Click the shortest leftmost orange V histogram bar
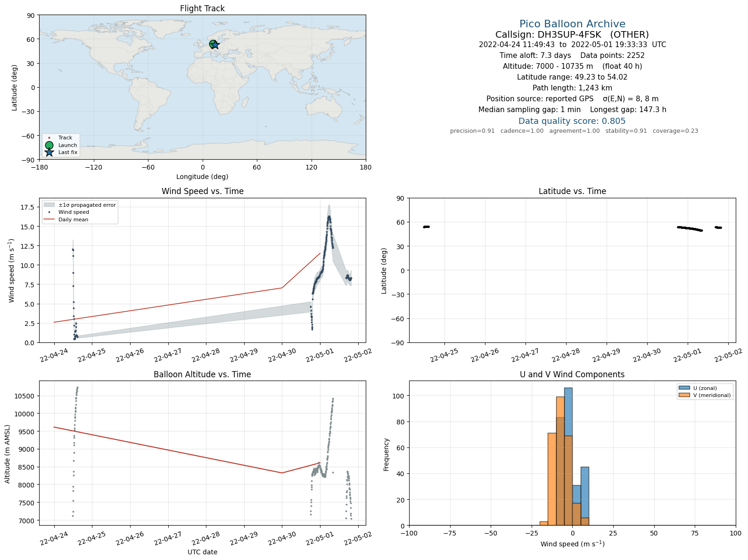The height and width of the screenshot is (560, 748). tap(544, 523)
